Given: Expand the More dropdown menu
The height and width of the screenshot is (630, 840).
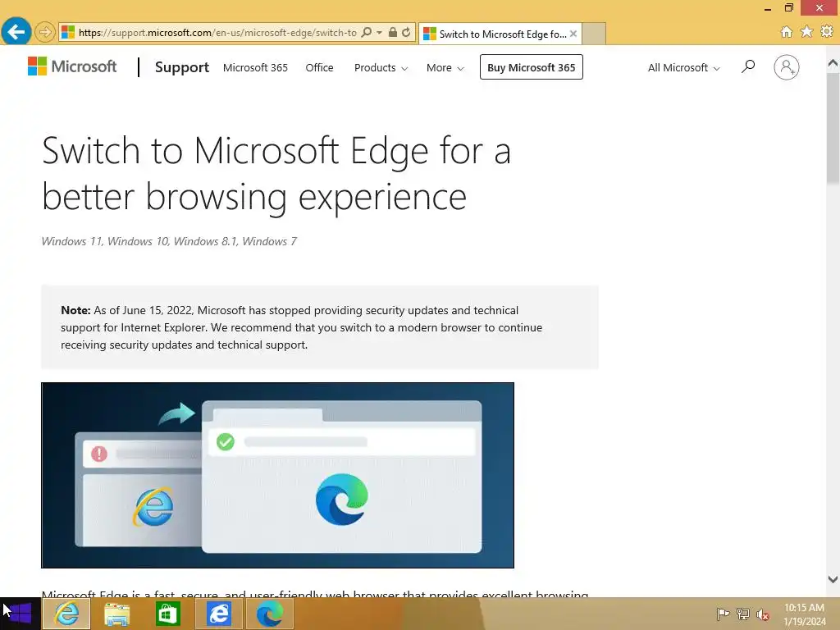Looking at the screenshot, I should [445, 67].
